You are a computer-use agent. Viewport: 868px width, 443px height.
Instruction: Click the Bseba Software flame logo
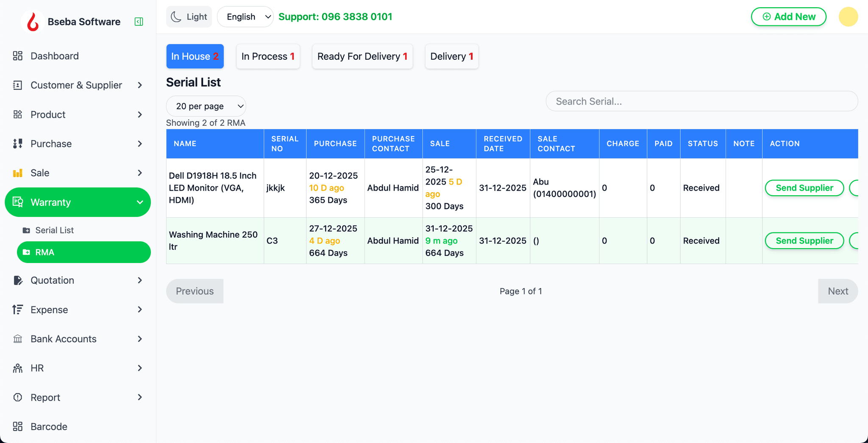tap(33, 22)
